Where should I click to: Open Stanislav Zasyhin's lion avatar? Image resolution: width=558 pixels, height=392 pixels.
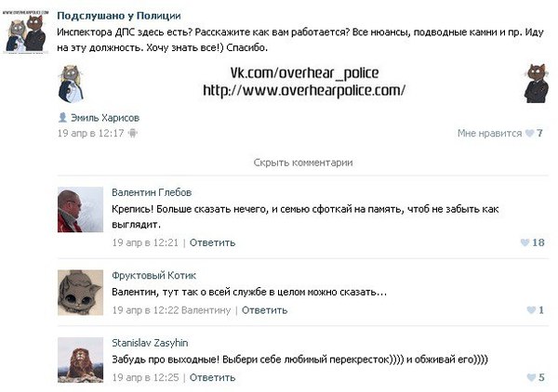tap(80, 360)
